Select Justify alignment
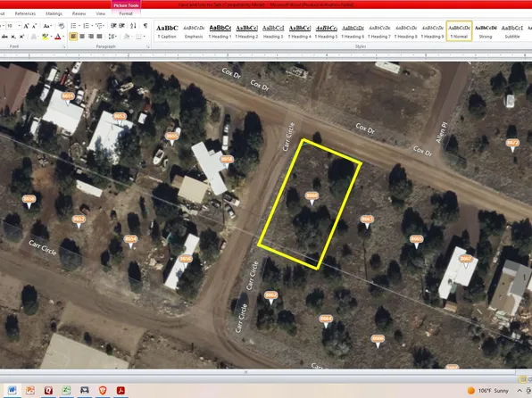The image size is (532, 398). coord(99,37)
